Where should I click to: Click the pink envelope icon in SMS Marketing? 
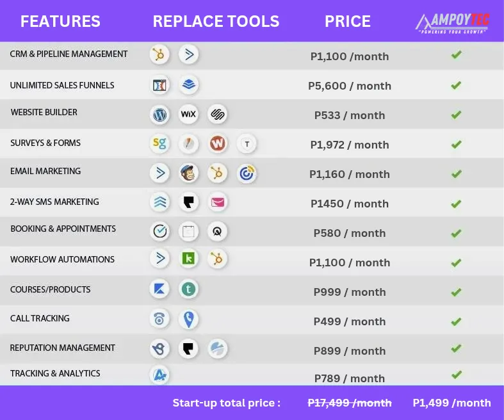point(218,202)
